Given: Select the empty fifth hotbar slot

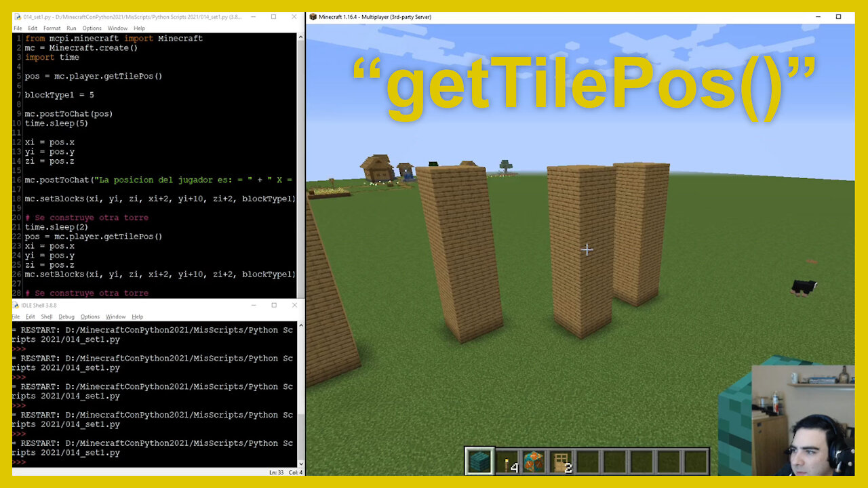Looking at the screenshot, I should pyautogui.click(x=588, y=461).
